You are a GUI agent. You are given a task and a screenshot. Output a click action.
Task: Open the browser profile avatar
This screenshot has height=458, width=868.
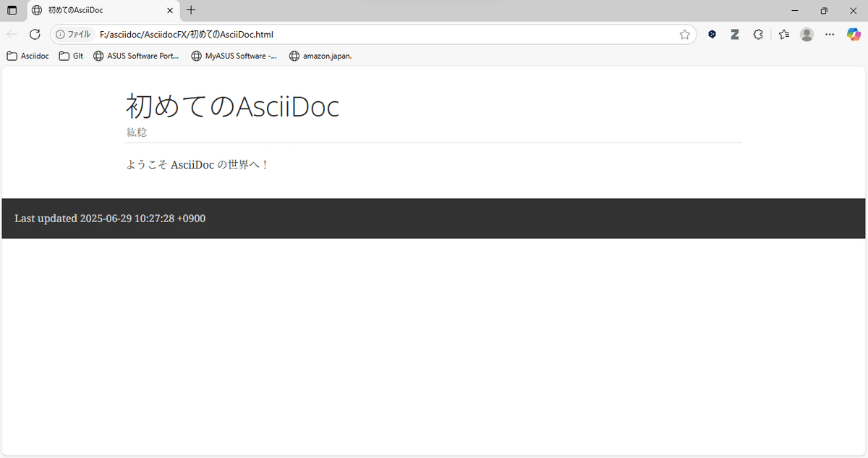807,34
